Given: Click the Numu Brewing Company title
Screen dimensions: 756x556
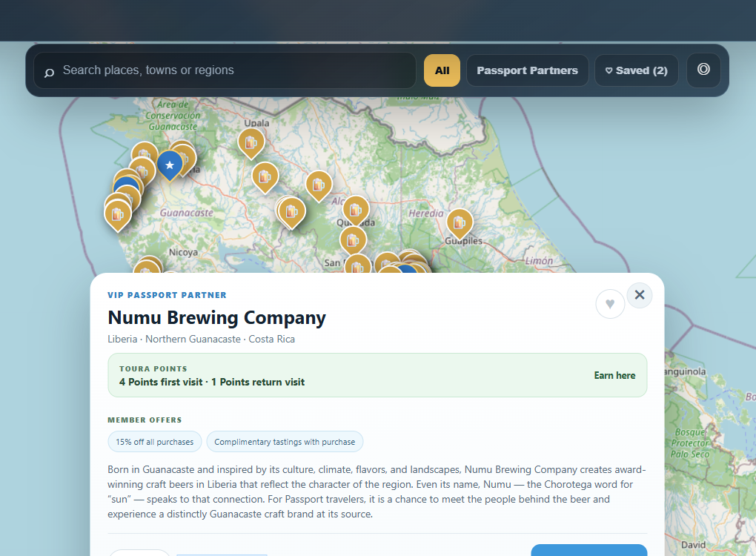Looking at the screenshot, I should point(216,318).
